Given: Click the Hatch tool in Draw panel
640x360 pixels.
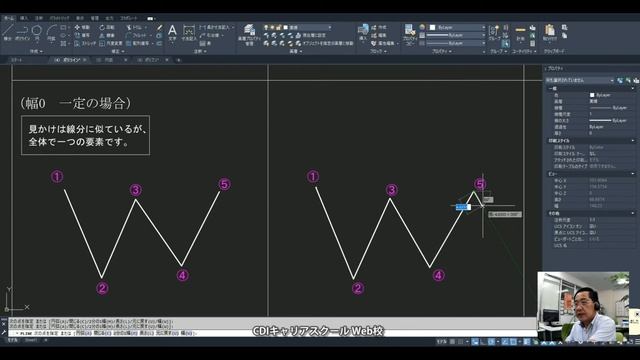Looking at the screenshot, I should (64, 43).
